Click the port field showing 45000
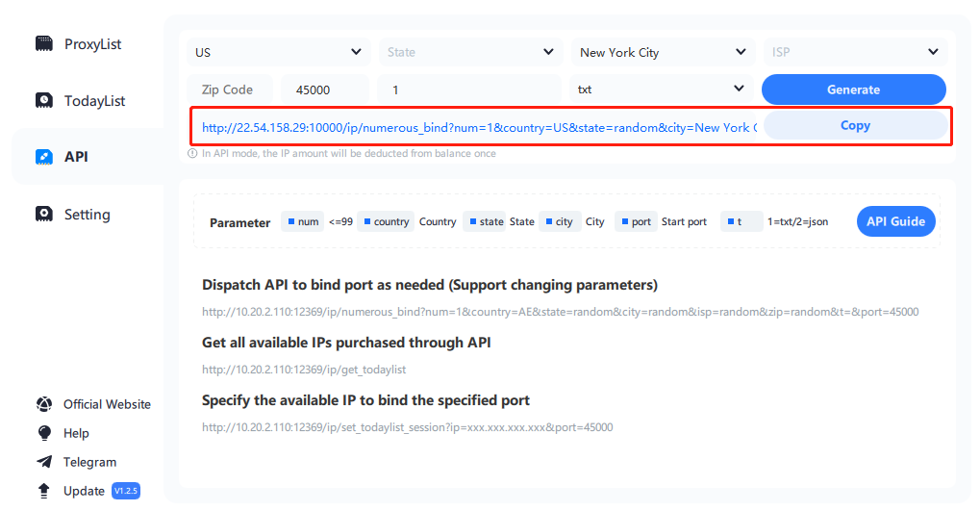This screenshot has width=980, height=511. pyautogui.click(x=325, y=89)
